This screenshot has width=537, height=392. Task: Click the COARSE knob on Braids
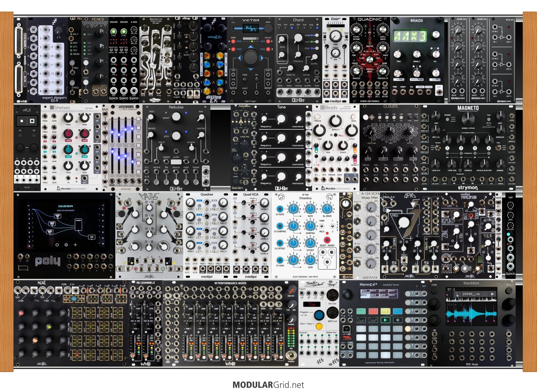(417, 54)
